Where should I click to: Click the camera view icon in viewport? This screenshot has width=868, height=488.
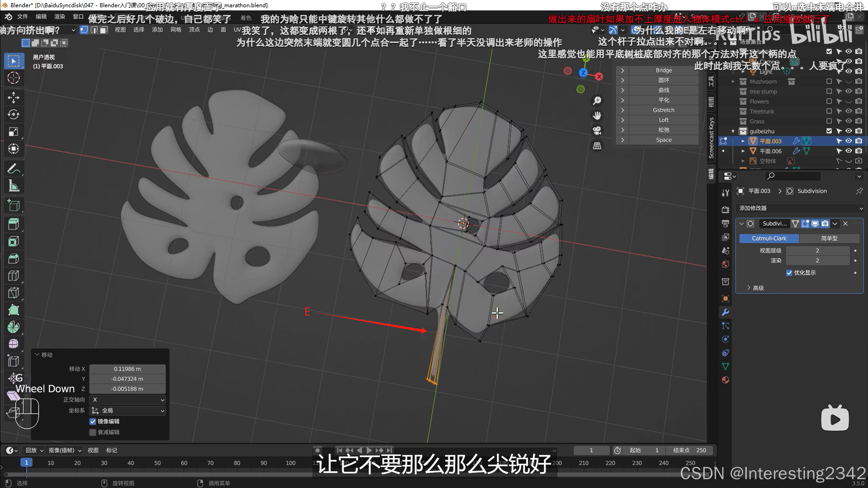point(597,130)
